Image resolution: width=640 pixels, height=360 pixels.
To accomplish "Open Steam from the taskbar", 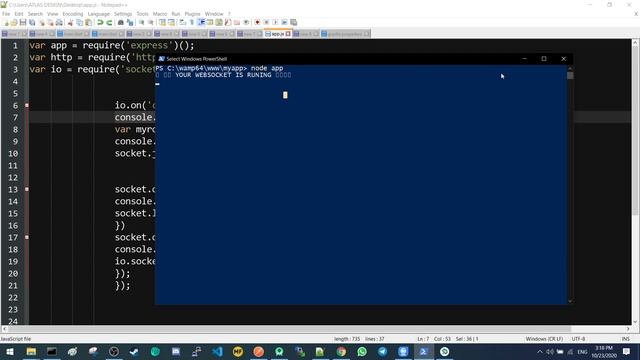I will 134,351.
